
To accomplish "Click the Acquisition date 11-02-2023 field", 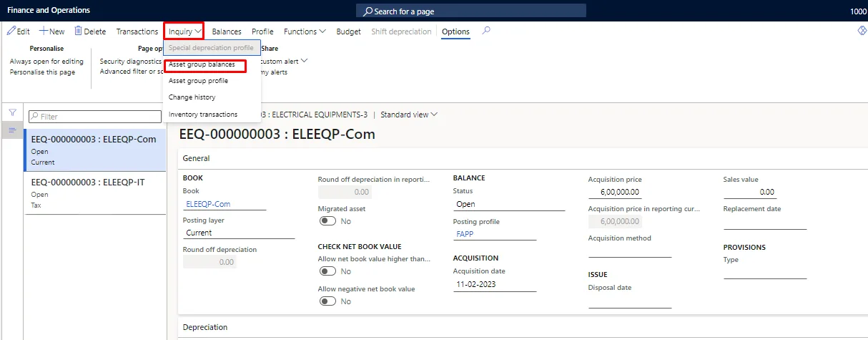I will [x=495, y=284].
